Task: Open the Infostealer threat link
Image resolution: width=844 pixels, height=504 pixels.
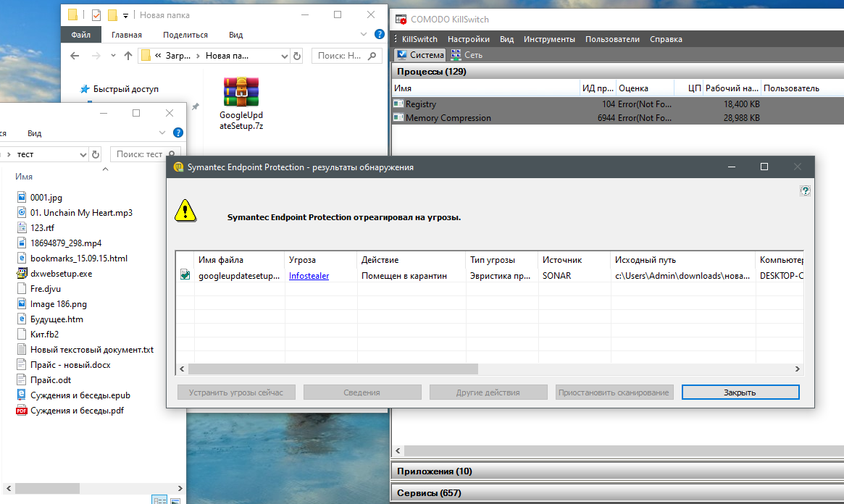Action: pos(309,275)
